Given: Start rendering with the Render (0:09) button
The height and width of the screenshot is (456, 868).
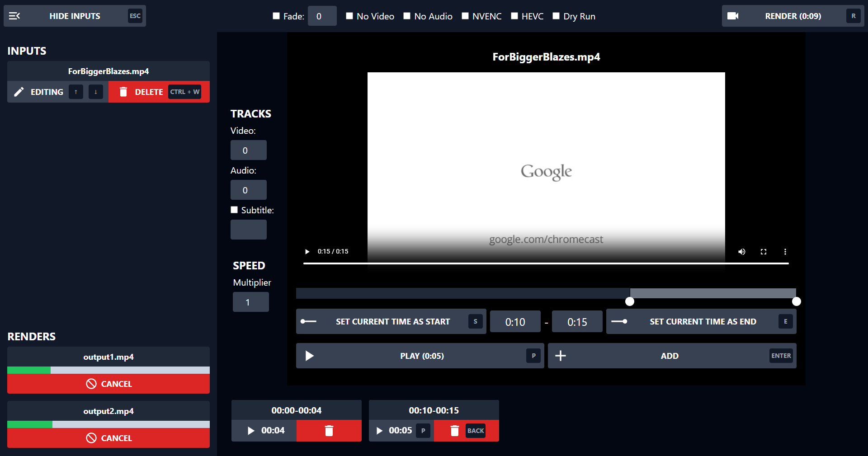Looking at the screenshot, I should (793, 16).
